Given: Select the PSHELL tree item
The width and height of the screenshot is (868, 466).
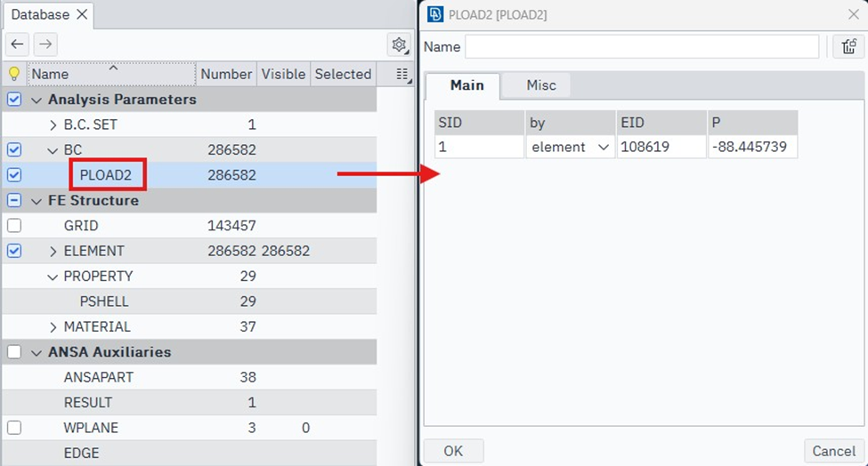Looking at the screenshot, I should [104, 301].
